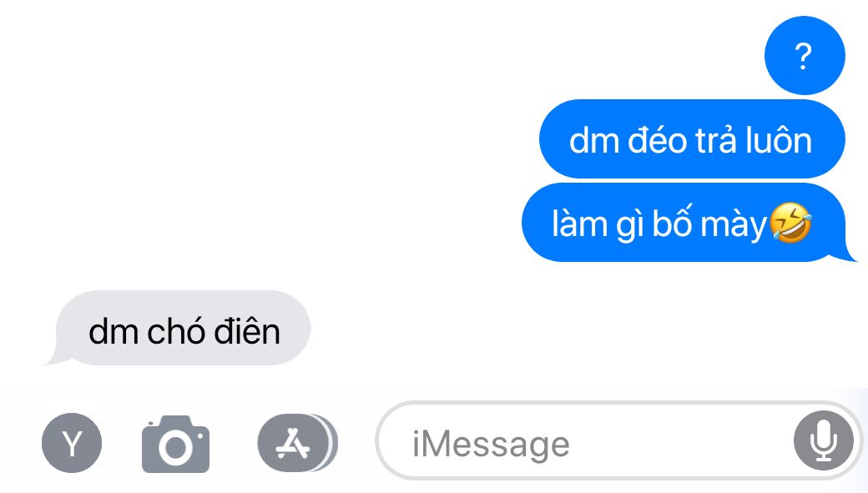The width and height of the screenshot is (868, 493).
Task: Click "dm" at the start of the gray bubble
Action: click(x=113, y=331)
